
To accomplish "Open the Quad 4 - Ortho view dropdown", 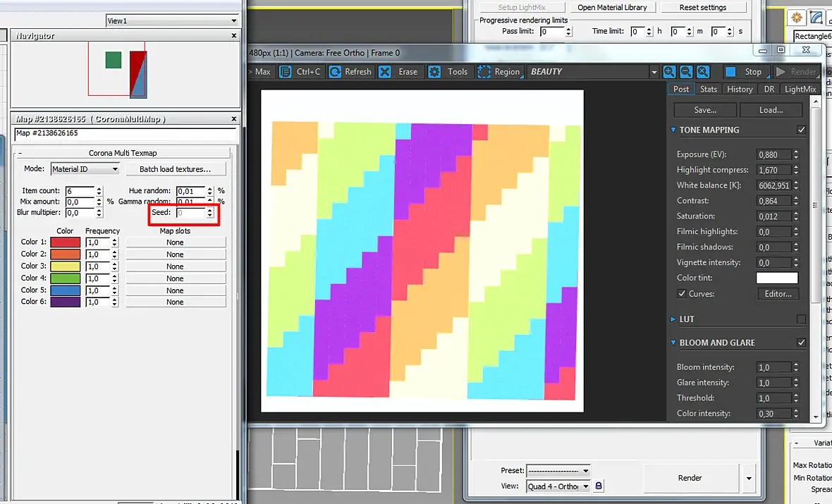I will [558, 486].
